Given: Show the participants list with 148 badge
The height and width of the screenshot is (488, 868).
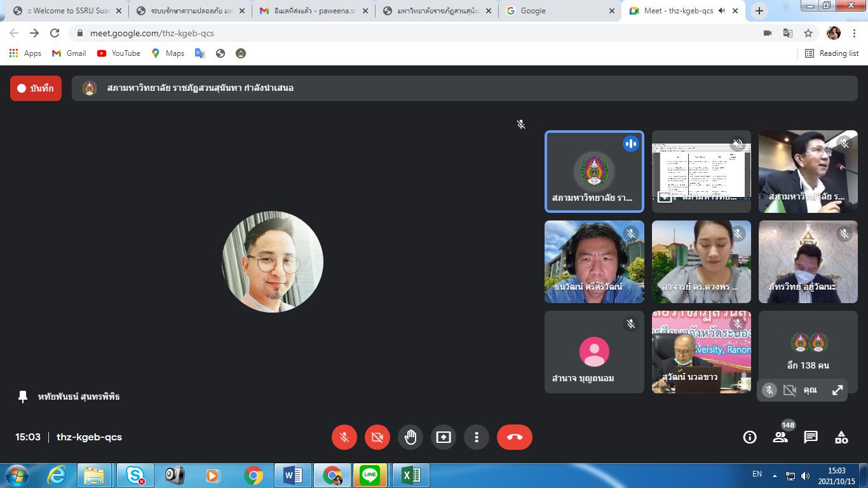Looking at the screenshot, I should 780,437.
